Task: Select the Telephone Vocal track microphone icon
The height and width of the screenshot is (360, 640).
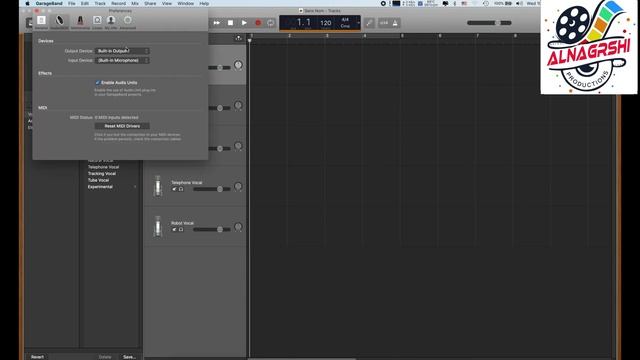Action: point(158,187)
